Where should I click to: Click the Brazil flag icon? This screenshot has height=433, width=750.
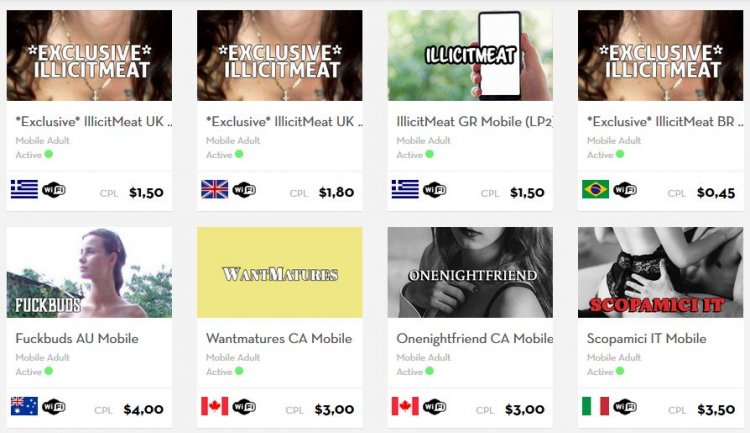pos(595,189)
